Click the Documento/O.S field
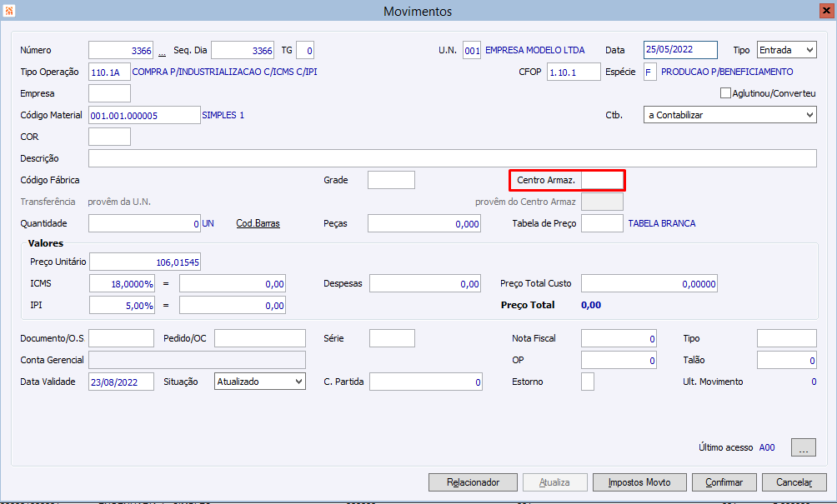Screen dimensions: 837x504 click(121, 338)
